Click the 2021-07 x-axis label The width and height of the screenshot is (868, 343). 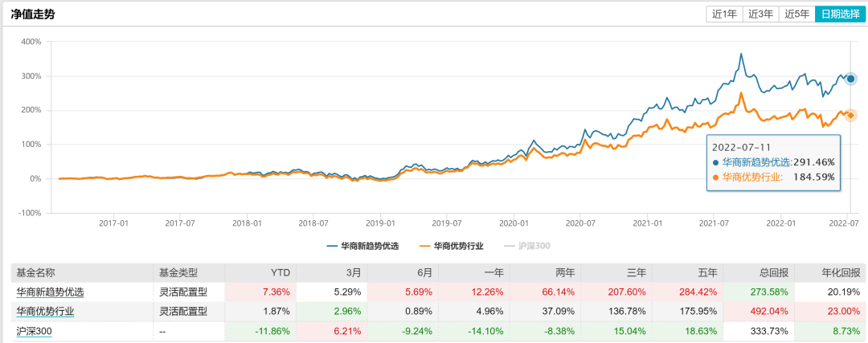click(x=714, y=223)
